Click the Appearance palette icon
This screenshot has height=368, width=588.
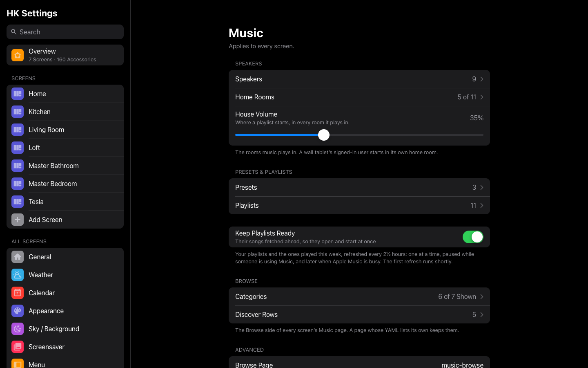(x=18, y=311)
